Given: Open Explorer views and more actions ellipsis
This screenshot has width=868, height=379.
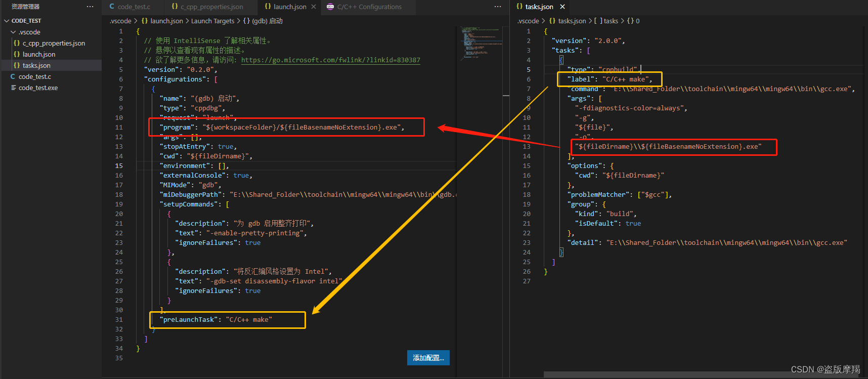Looking at the screenshot, I should (x=90, y=7).
